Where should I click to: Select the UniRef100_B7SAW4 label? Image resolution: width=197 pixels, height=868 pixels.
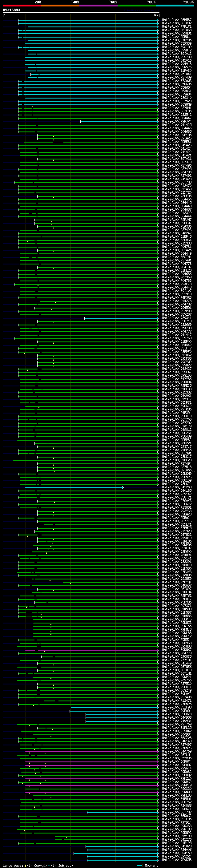176,94
